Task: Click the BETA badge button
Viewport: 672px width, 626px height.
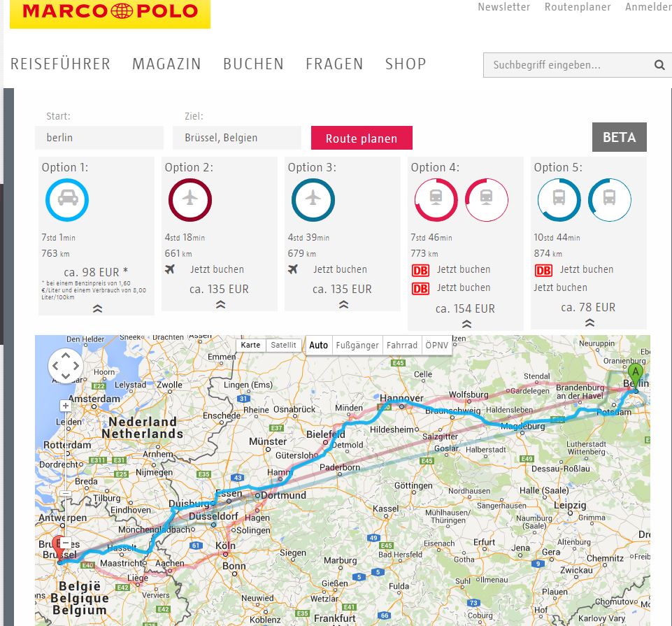Action: [x=620, y=137]
